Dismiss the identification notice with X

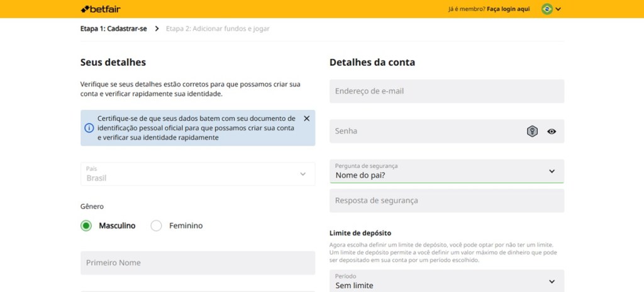point(306,118)
